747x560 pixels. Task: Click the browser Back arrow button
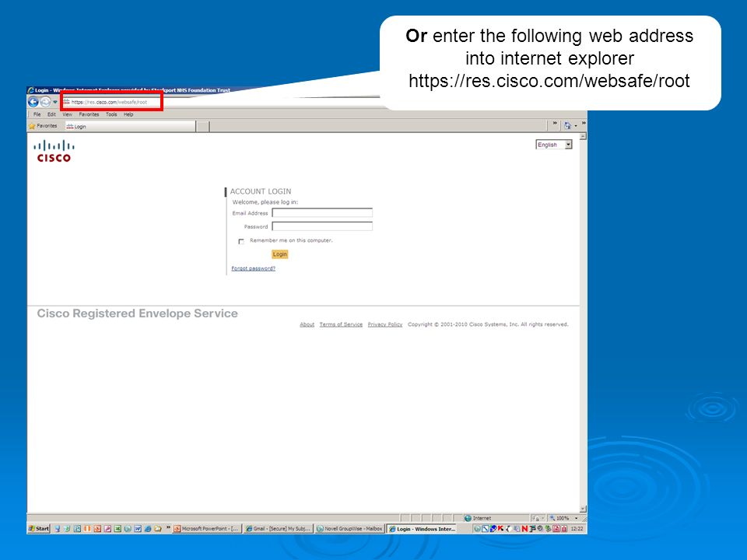33,102
